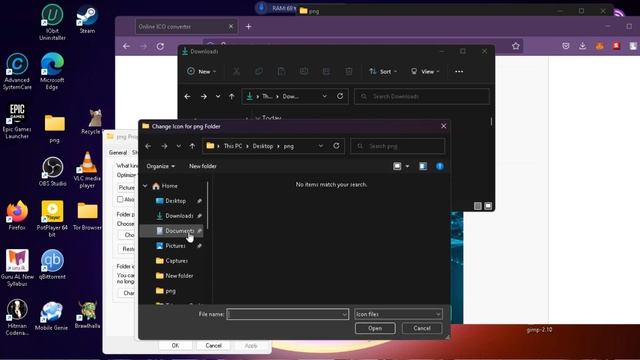
Task: Select png in the navigation pane
Action: coord(171,291)
